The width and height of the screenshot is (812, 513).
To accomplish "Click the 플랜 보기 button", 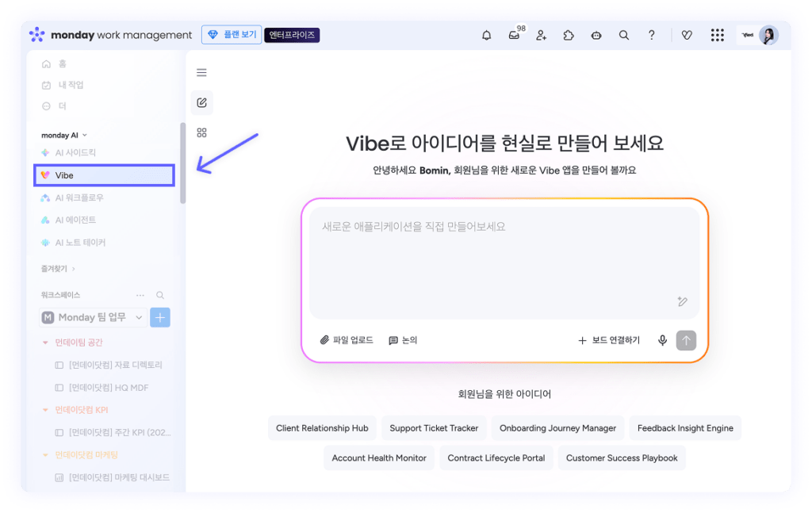I will (x=232, y=35).
